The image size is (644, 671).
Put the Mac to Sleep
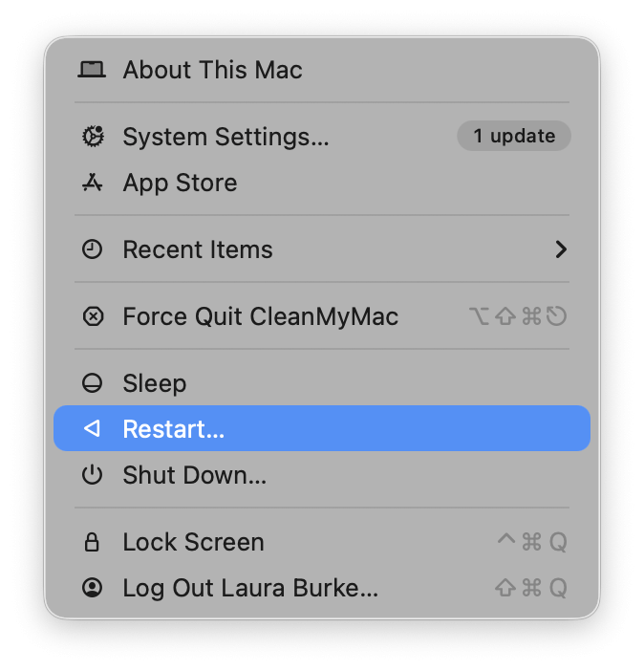[154, 383]
